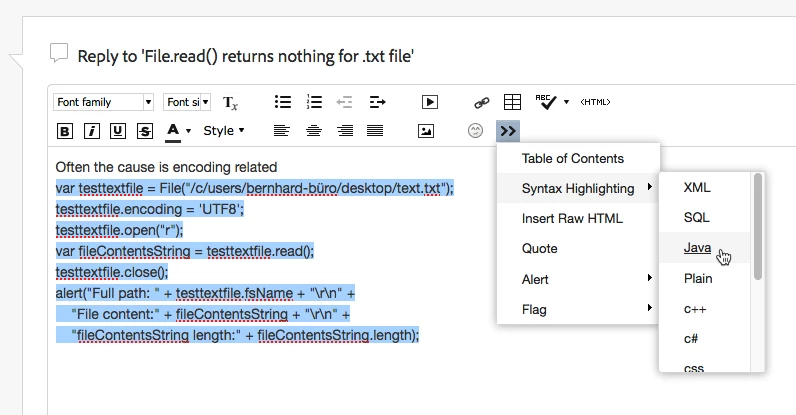Click the Insert image icon
This screenshot has height=415, width=796.
click(425, 131)
